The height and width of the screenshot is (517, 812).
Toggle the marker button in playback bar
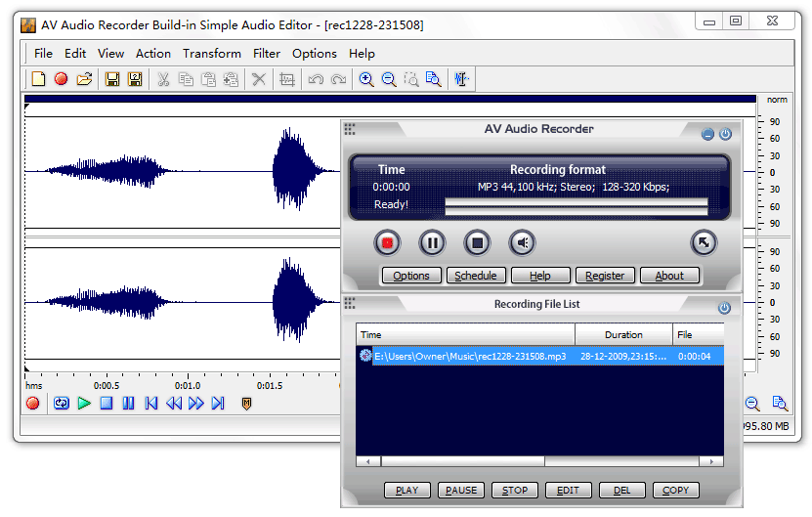coord(246,403)
